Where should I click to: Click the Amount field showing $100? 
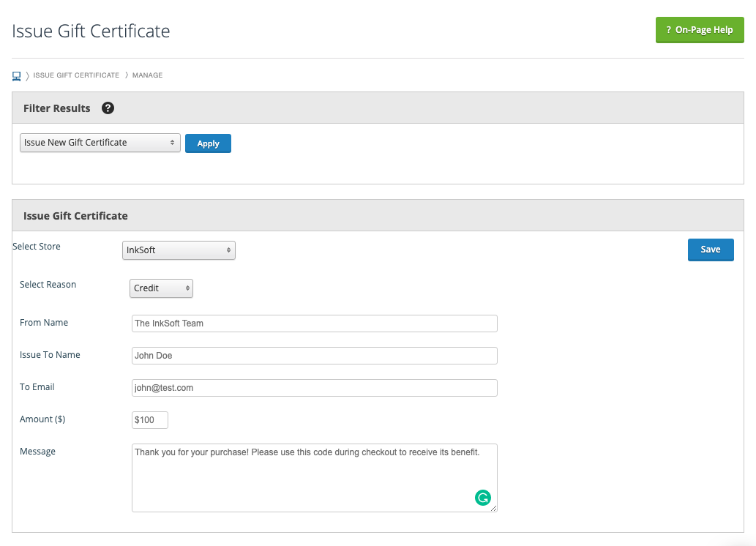pos(149,419)
